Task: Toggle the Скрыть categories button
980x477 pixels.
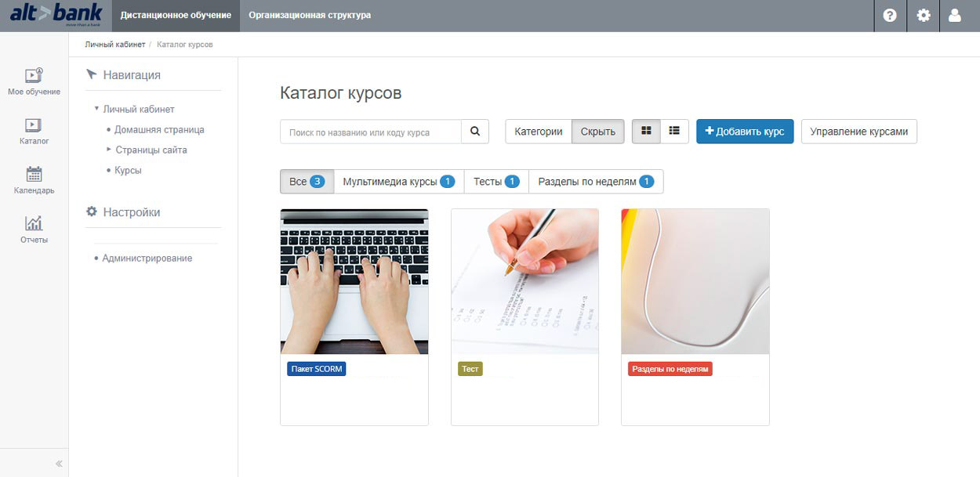Action: [598, 132]
